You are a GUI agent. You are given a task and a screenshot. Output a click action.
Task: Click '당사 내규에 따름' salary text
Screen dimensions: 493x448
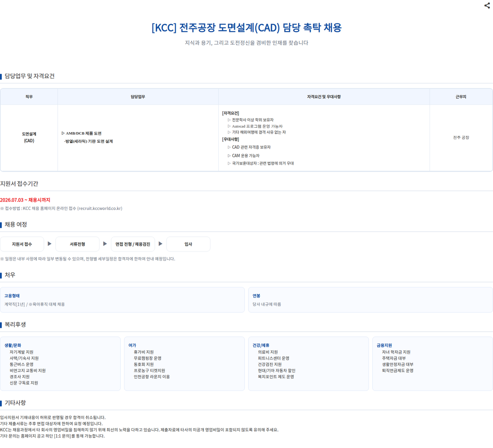click(x=267, y=304)
